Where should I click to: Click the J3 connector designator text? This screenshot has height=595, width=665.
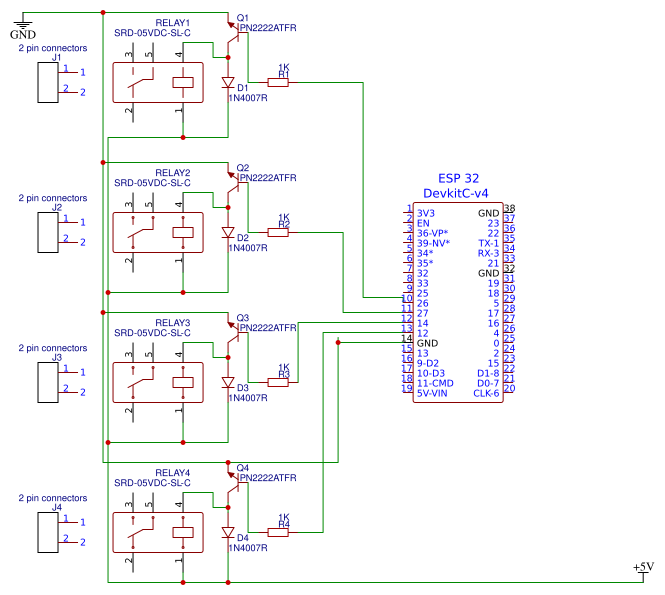tap(56, 357)
